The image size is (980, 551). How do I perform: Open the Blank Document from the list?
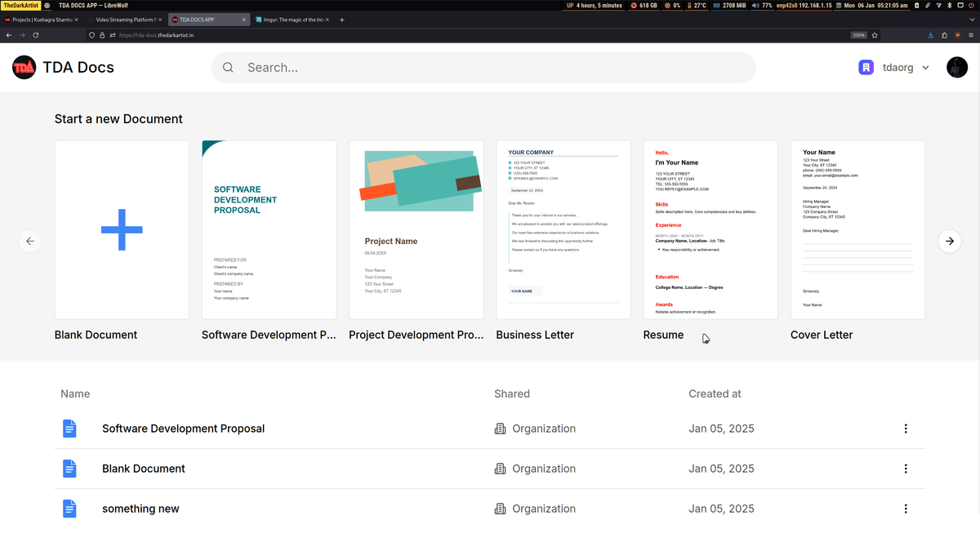pyautogui.click(x=144, y=469)
